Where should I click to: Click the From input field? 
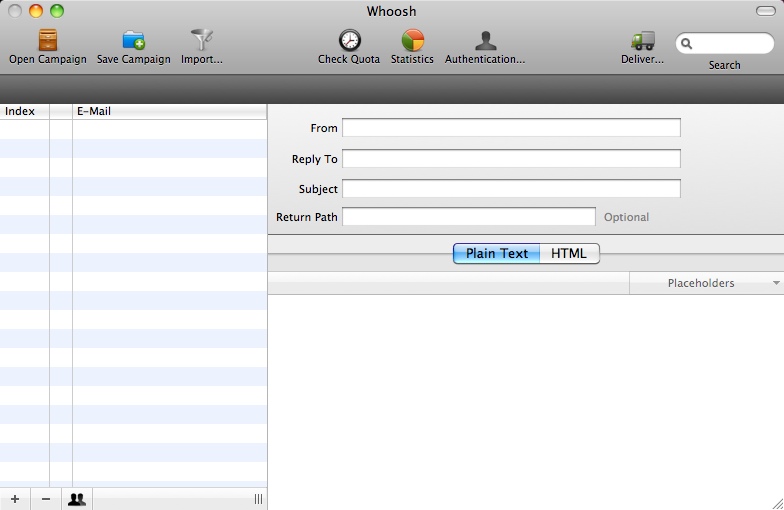[511, 128]
